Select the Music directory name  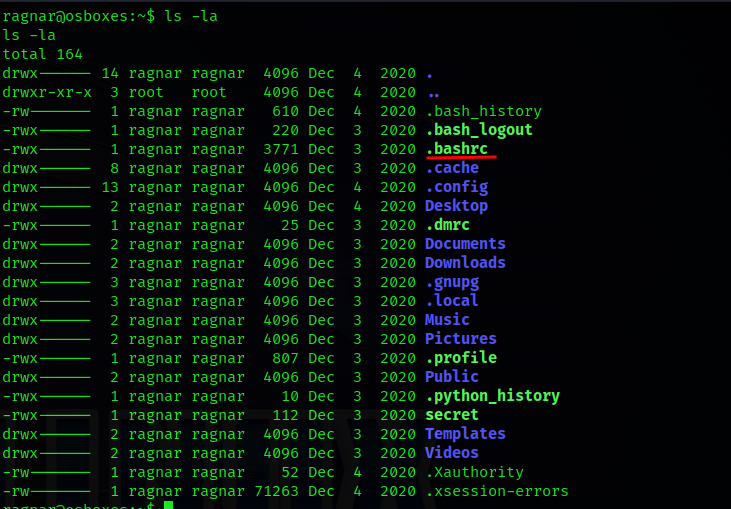click(447, 320)
